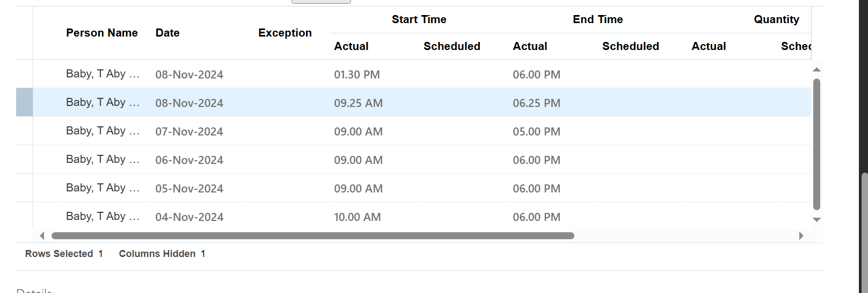Sort by Person Name column header

point(102,33)
